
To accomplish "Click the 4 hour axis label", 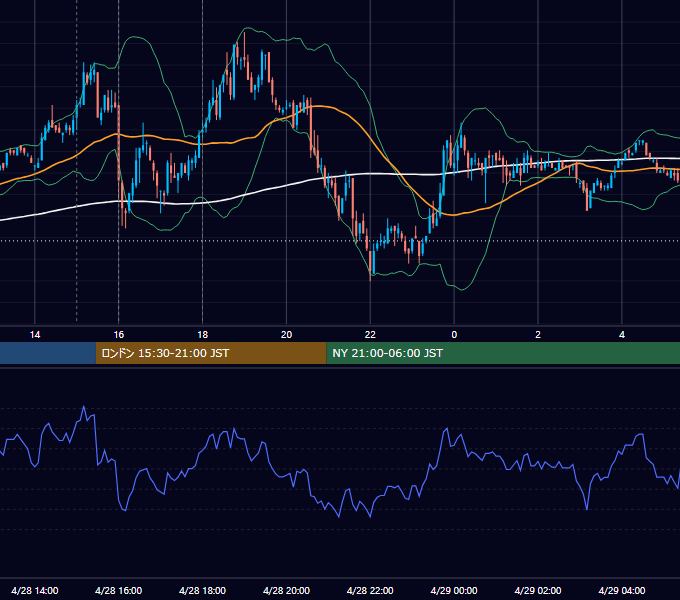I will [622, 335].
